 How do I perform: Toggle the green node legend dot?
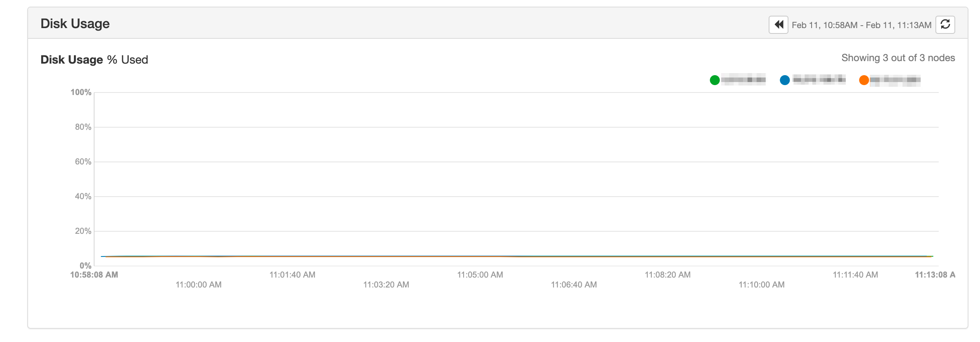coord(715,80)
